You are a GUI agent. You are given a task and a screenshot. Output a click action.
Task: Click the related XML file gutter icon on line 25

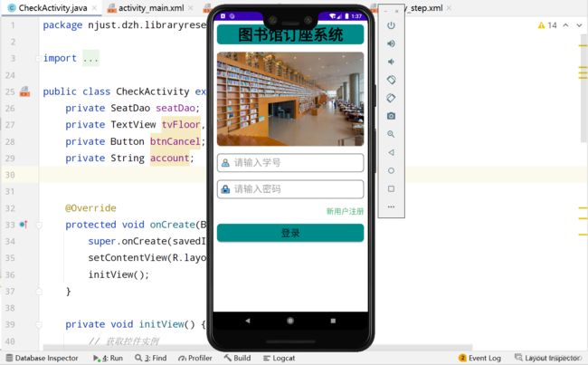point(24,91)
